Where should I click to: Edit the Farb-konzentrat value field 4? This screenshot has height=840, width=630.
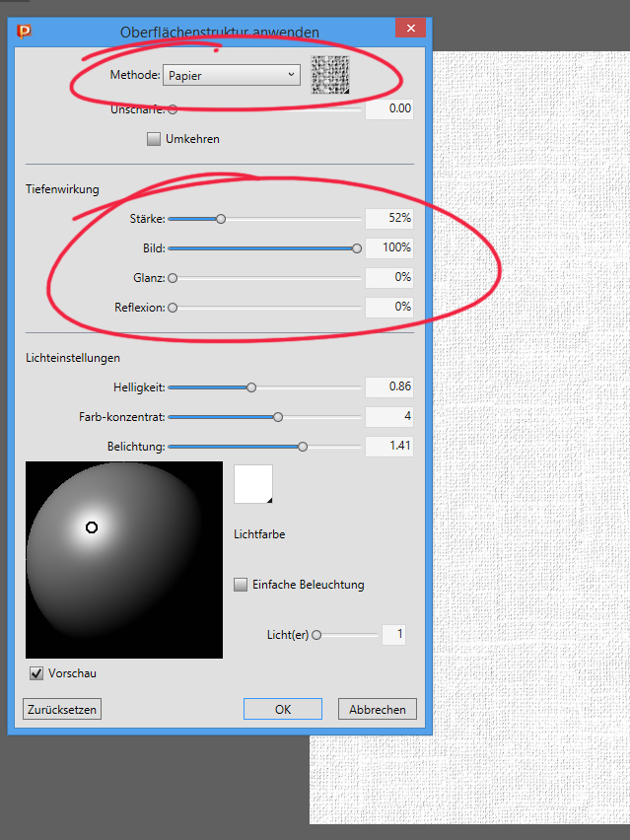click(x=389, y=416)
